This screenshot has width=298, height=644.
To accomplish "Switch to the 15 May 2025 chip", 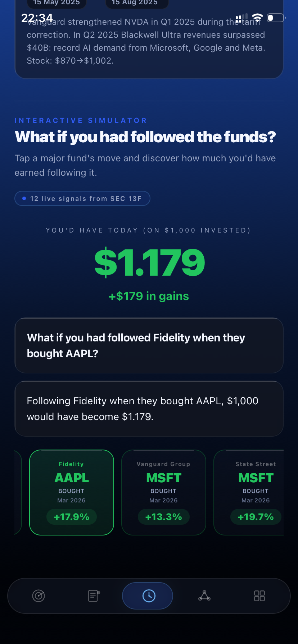I will pyautogui.click(x=57, y=3).
